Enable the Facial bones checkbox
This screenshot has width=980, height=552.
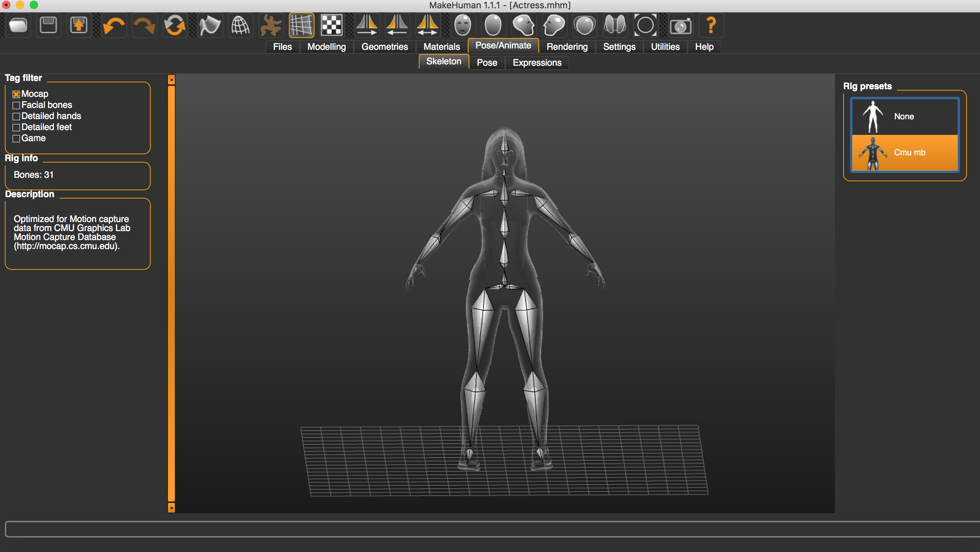(x=16, y=105)
